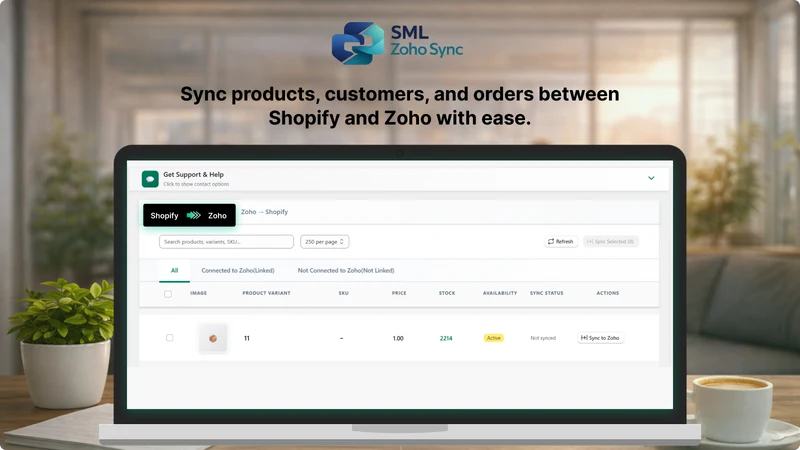Click the green Get Support chat icon
This screenshot has height=450, width=800.
point(150,179)
